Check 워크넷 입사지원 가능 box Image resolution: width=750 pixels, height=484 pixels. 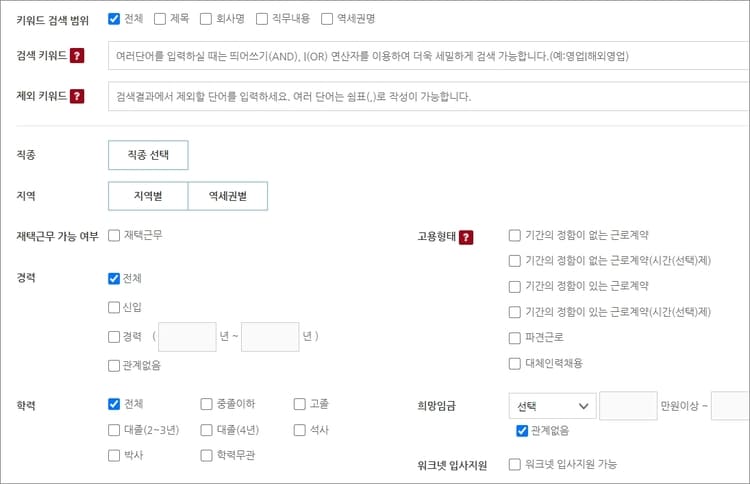(x=515, y=464)
